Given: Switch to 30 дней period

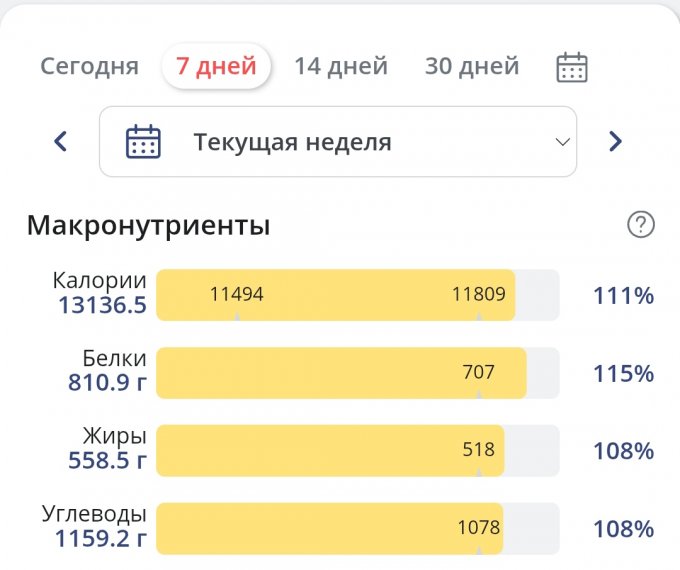Looking at the screenshot, I should [471, 67].
